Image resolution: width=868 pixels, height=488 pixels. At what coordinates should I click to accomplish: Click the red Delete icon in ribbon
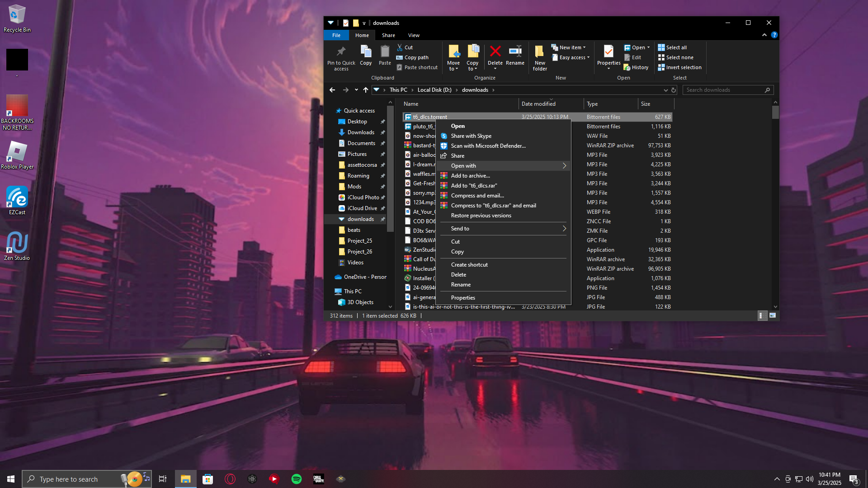coord(495,52)
